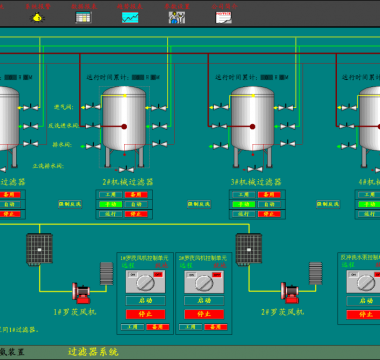380x360 pixels.
Task: Turn the 1# Roots blower rotary selector
Action: [145, 282]
